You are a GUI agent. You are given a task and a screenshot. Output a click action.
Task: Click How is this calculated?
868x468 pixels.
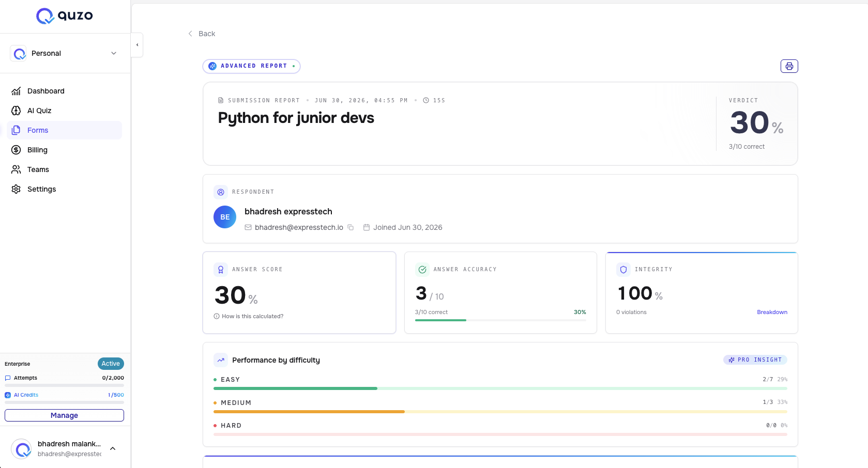coord(249,316)
